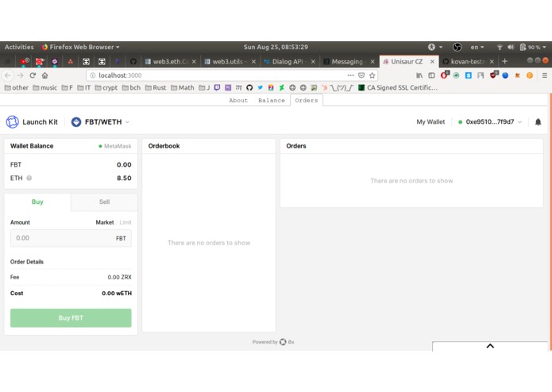
Task: Switch to the Dialog API browser tab
Action: click(289, 62)
